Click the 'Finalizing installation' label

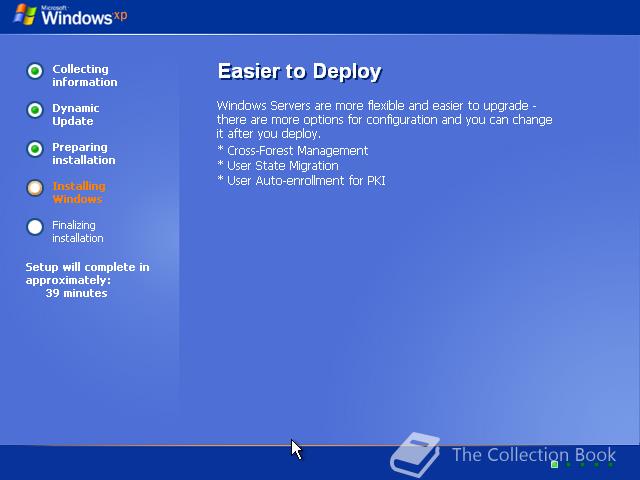pyautogui.click(x=78, y=231)
